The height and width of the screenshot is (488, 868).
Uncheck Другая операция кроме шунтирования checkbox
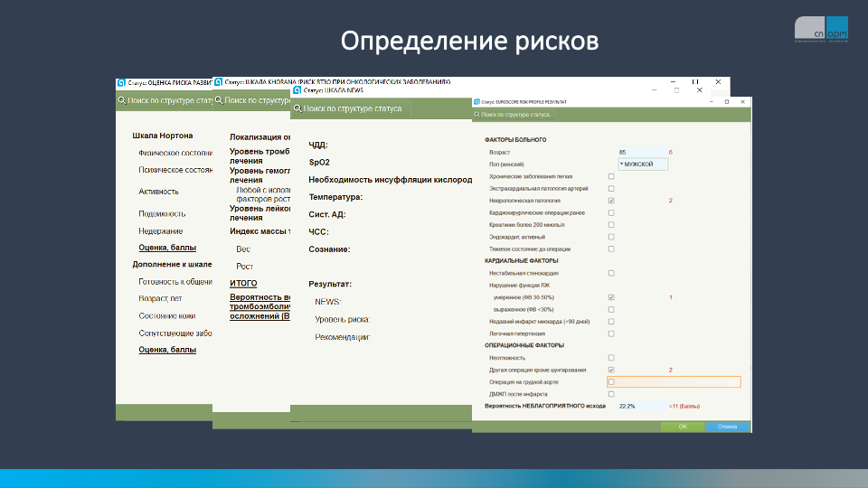(x=611, y=371)
